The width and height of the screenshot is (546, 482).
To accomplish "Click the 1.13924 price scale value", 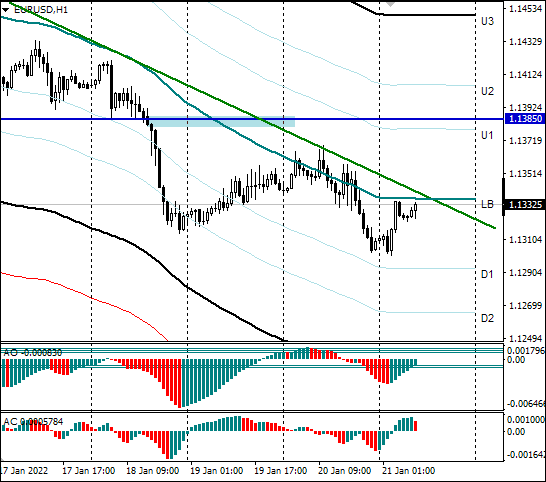I will 525,108.
